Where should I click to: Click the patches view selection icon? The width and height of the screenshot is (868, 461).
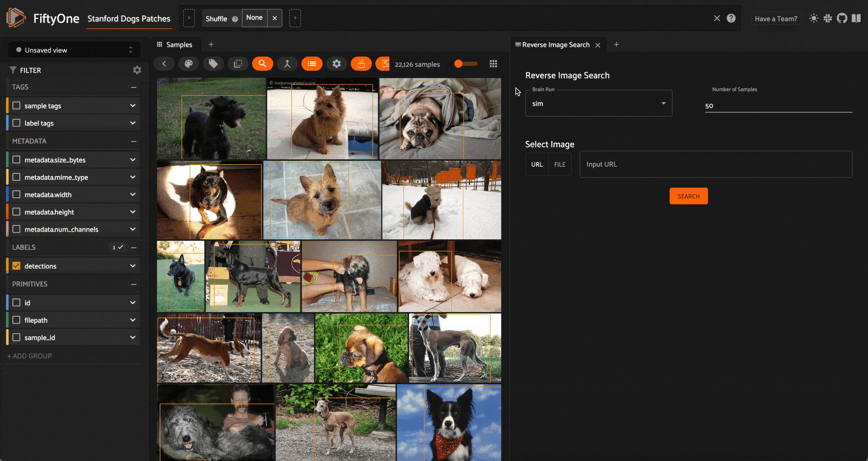pyautogui.click(x=238, y=64)
